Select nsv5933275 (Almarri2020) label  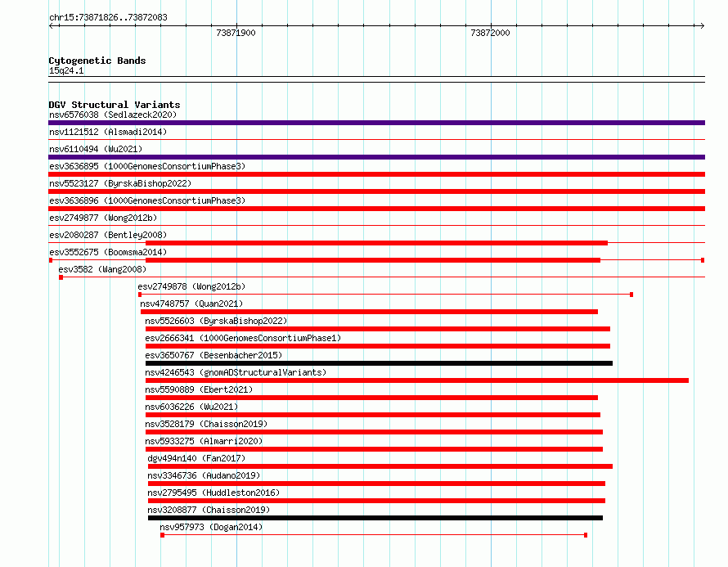[204, 441]
